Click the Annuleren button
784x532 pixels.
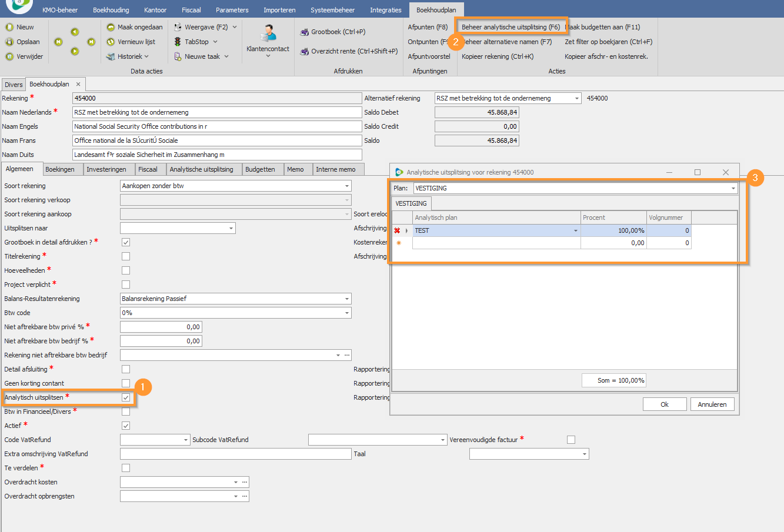click(x=712, y=404)
